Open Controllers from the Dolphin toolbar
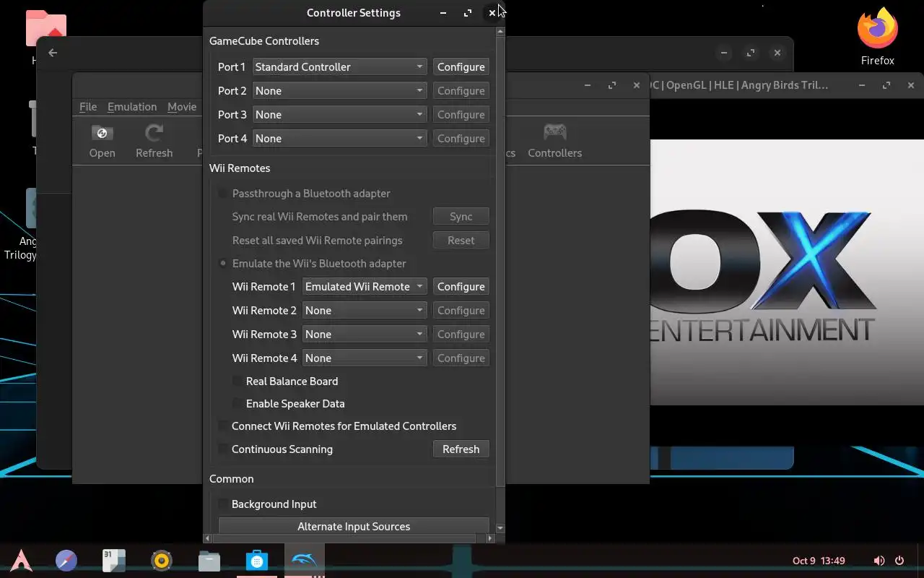Viewport: 924px width, 578px height. (x=554, y=140)
